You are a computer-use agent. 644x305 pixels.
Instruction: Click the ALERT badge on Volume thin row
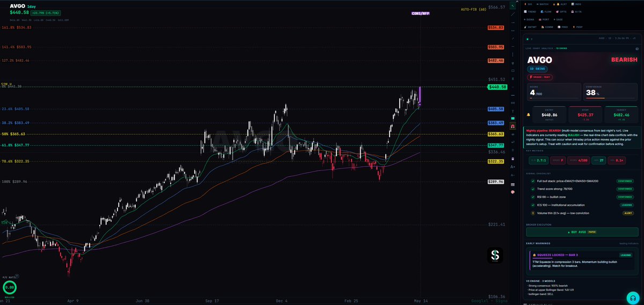point(628,213)
